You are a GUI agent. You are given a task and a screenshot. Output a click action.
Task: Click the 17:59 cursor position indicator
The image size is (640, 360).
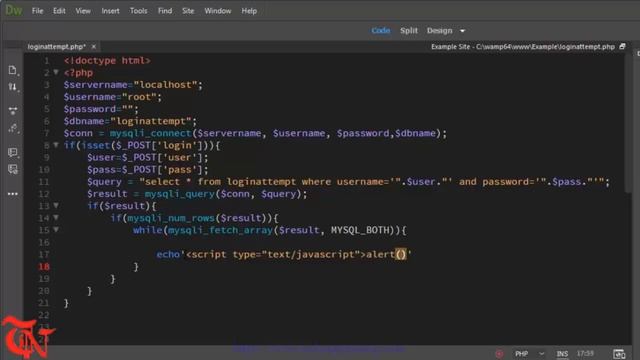585,353
